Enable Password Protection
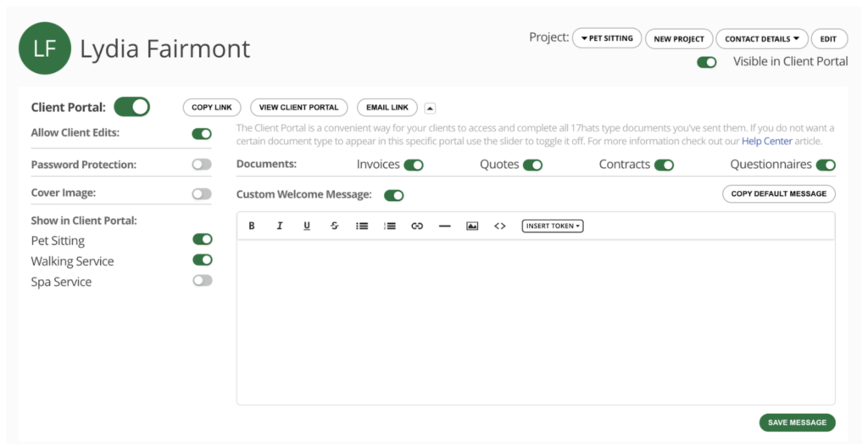868x448 pixels. click(x=202, y=164)
